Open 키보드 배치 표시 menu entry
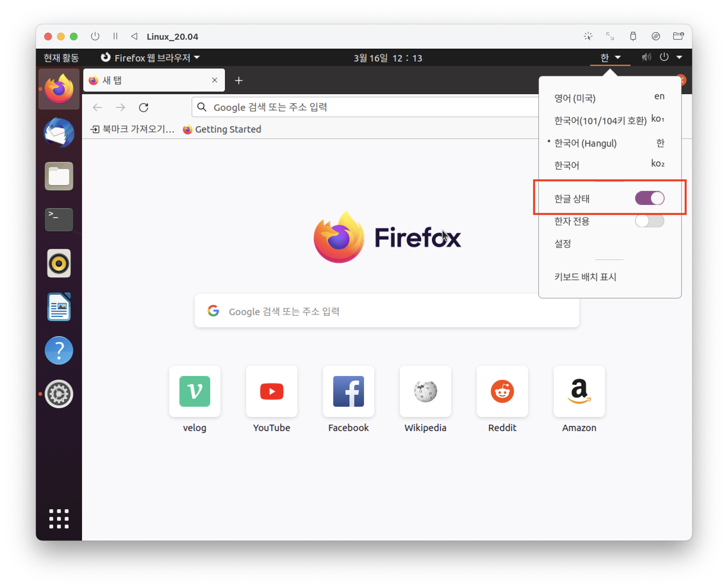 pyautogui.click(x=585, y=277)
